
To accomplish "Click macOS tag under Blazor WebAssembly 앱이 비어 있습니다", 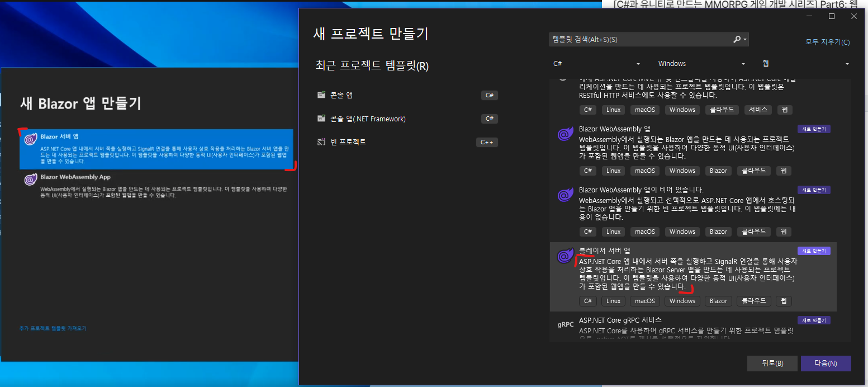I will [644, 232].
